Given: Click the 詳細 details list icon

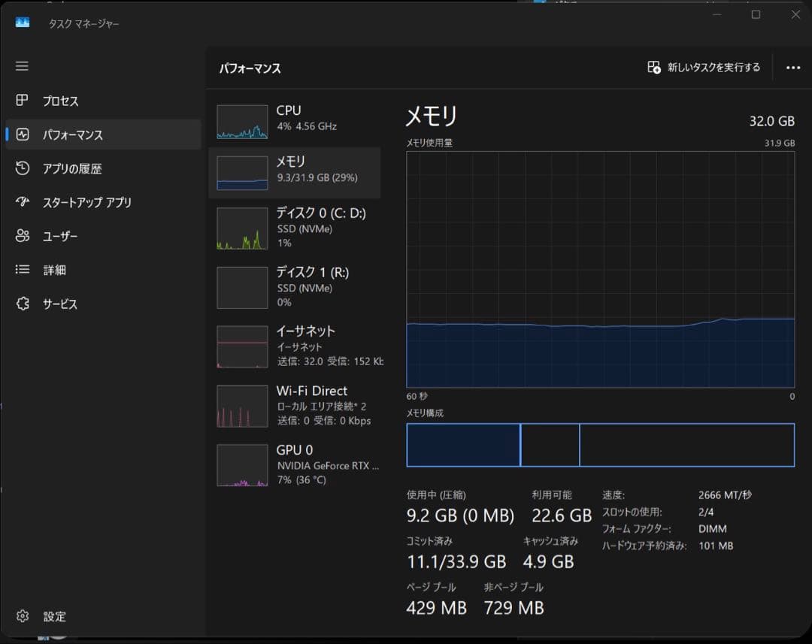Looking at the screenshot, I should [23, 270].
